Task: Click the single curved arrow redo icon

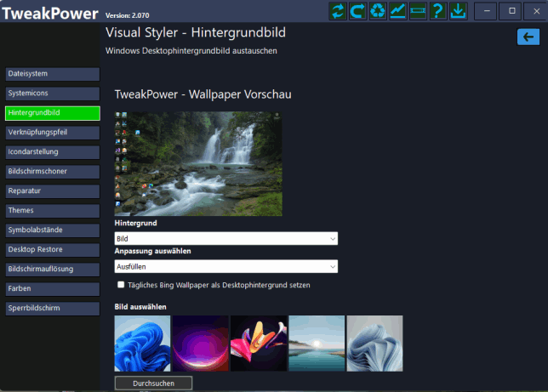Action: [358, 11]
